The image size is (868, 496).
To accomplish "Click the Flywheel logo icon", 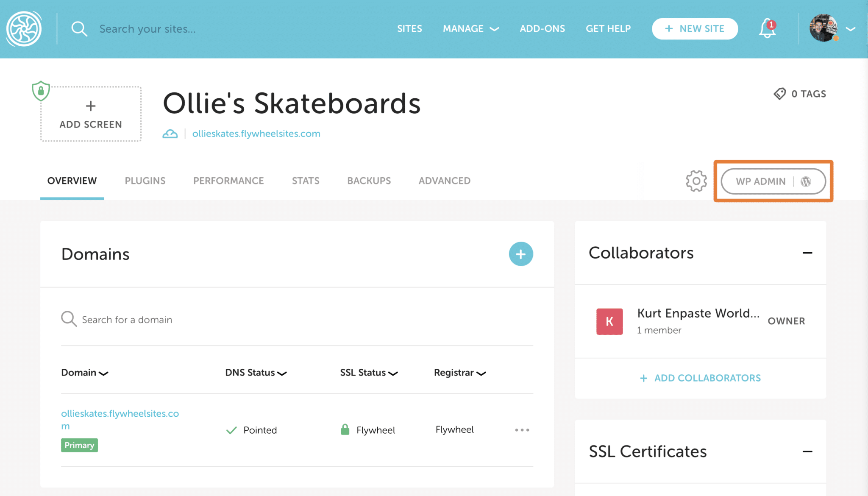I will 24,28.
